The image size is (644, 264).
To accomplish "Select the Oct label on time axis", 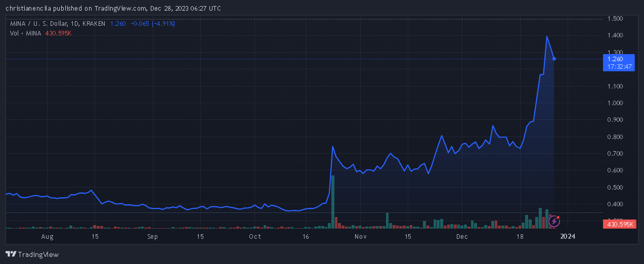I will pyautogui.click(x=255, y=236).
